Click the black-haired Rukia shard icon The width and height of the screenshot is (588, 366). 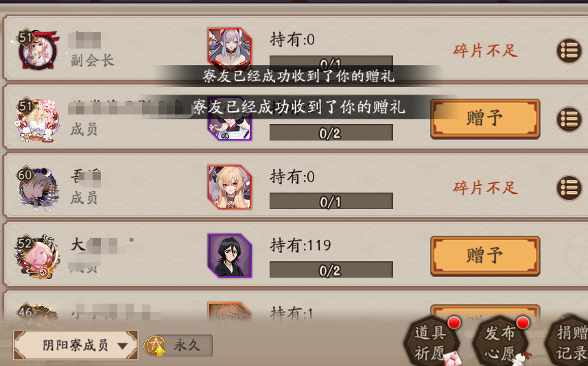tap(229, 256)
